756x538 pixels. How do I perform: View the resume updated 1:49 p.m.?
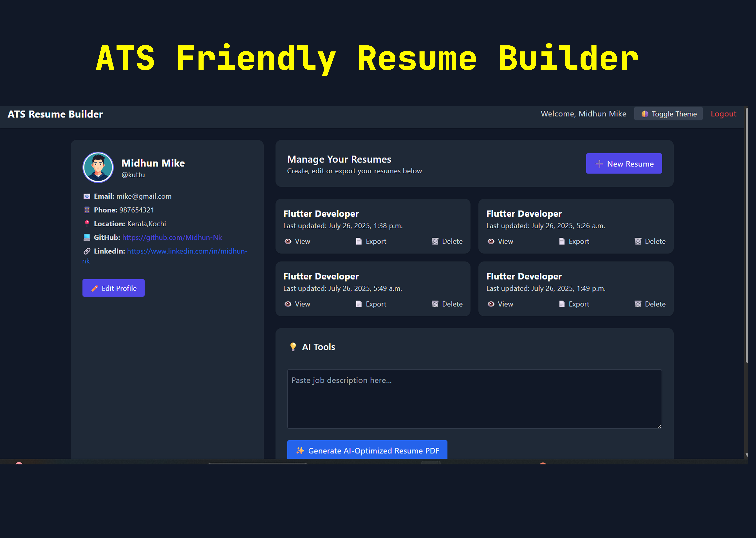point(500,304)
